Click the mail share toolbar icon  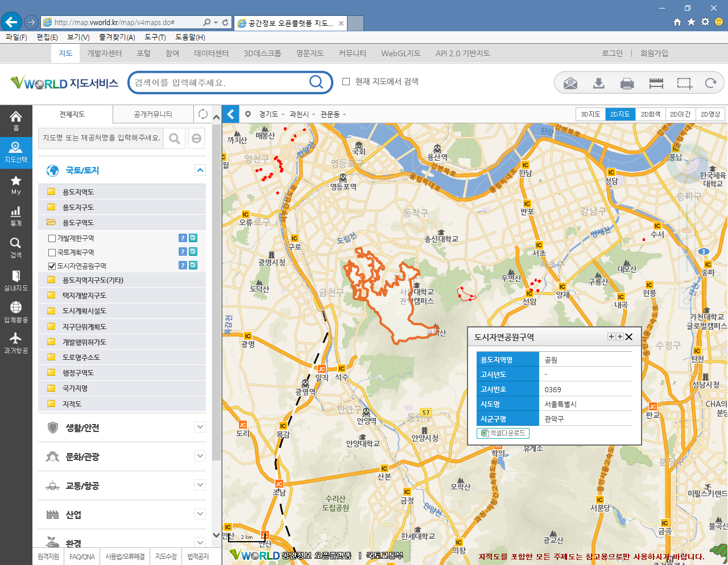(570, 84)
